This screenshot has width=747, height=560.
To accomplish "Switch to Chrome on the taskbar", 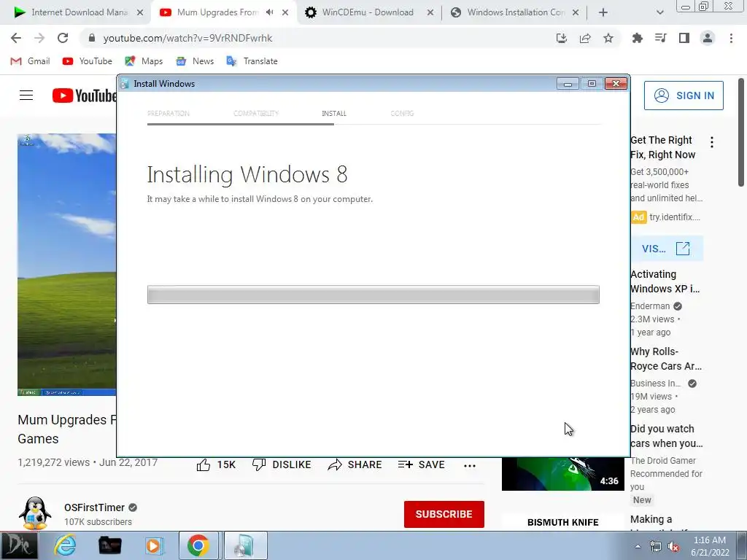I will tap(198, 545).
